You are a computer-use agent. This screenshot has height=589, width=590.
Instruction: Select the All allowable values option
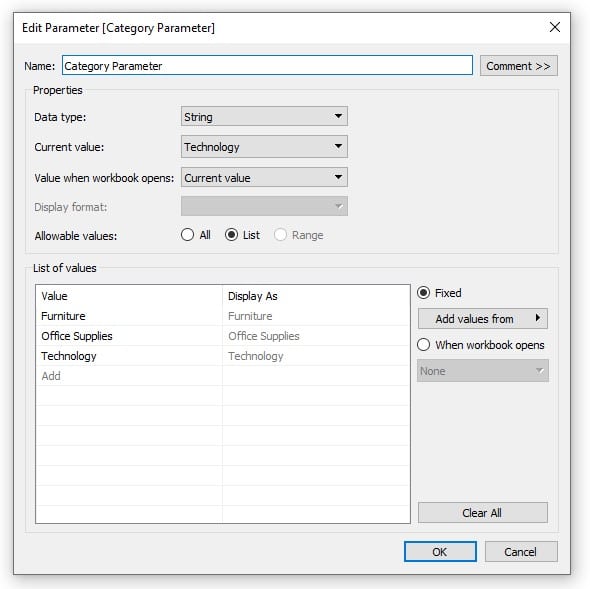195,235
